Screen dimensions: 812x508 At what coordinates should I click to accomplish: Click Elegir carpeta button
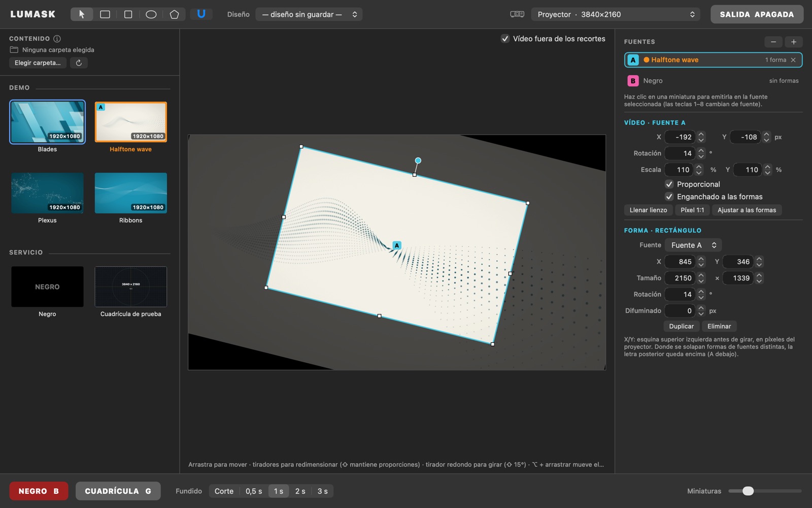[x=38, y=62]
